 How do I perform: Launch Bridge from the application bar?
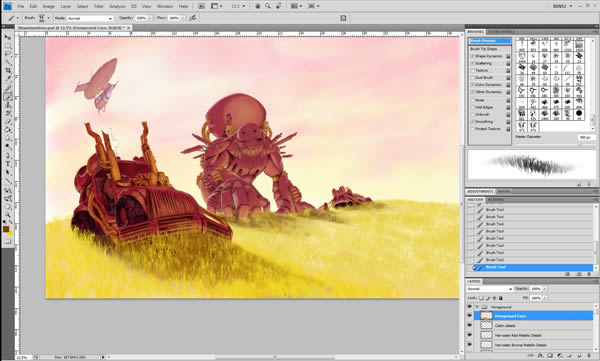[x=201, y=6]
